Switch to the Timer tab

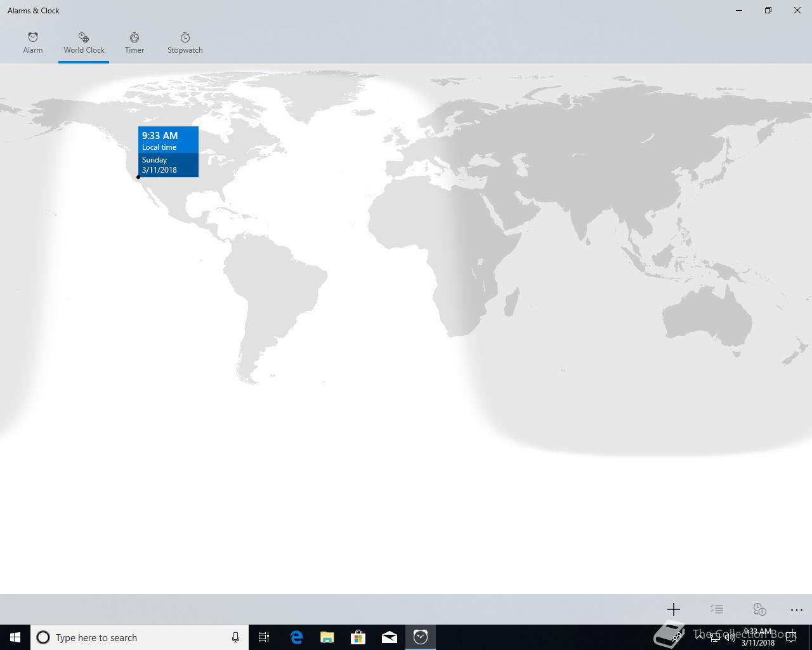pos(134,43)
